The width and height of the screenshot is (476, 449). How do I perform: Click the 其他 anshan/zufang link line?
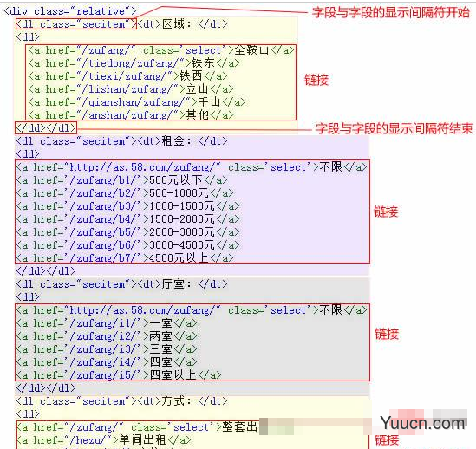click(131, 115)
